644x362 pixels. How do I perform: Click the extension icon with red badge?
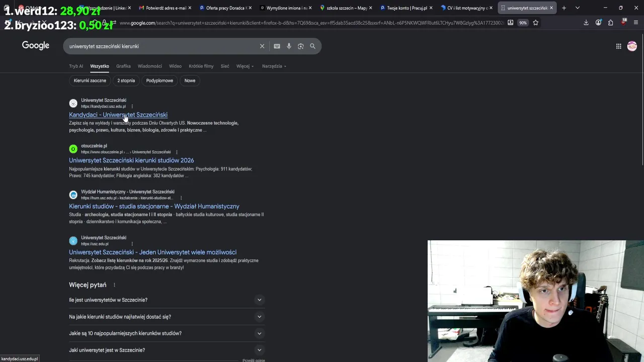click(623, 23)
